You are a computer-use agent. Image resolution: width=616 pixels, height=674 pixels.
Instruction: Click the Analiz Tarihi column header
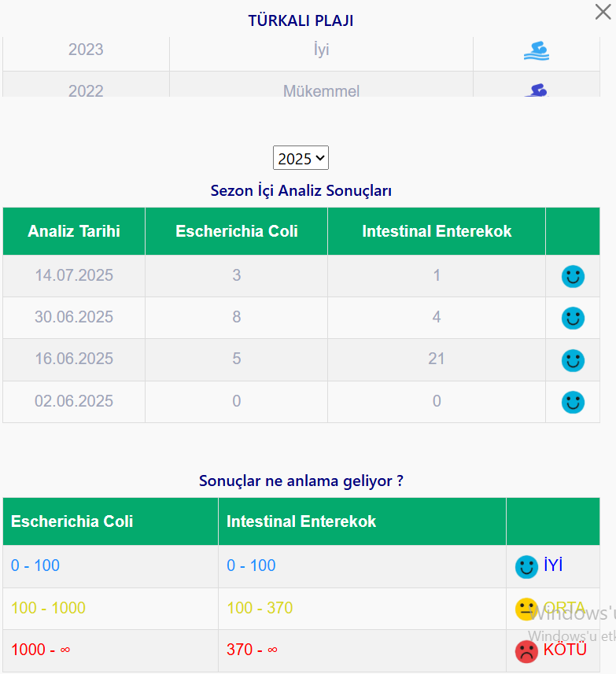coord(74,231)
